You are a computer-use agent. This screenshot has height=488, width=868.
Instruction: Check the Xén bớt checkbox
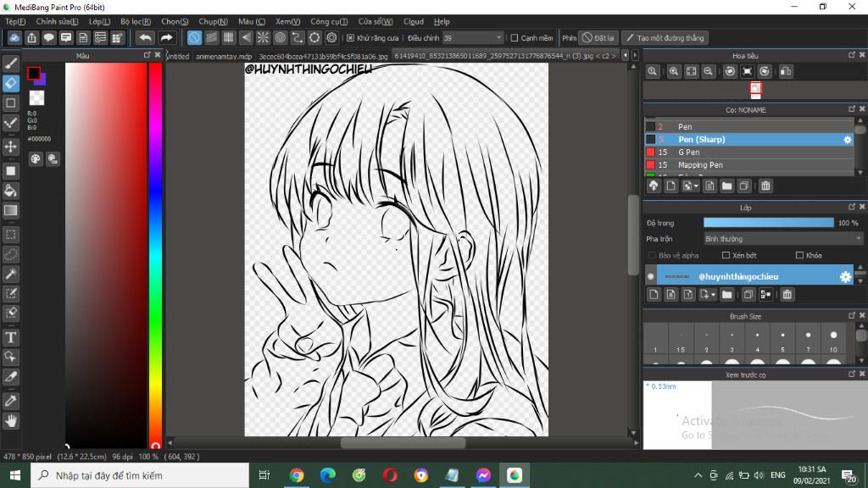point(726,255)
